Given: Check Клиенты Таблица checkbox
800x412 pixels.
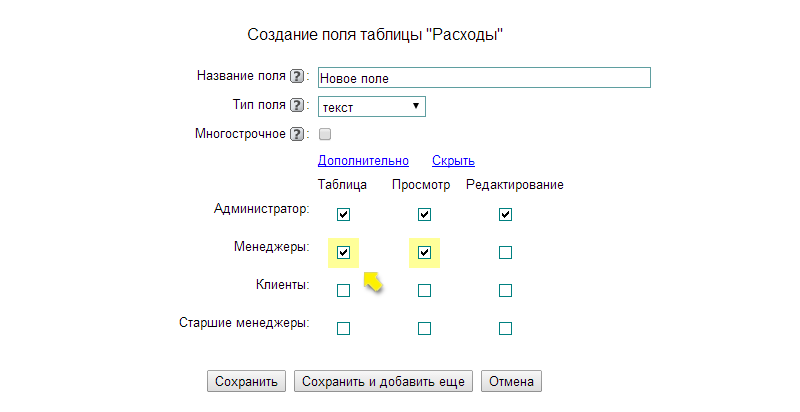Looking at the screenshot, I should pyautogui.click(x=343, y=291).
